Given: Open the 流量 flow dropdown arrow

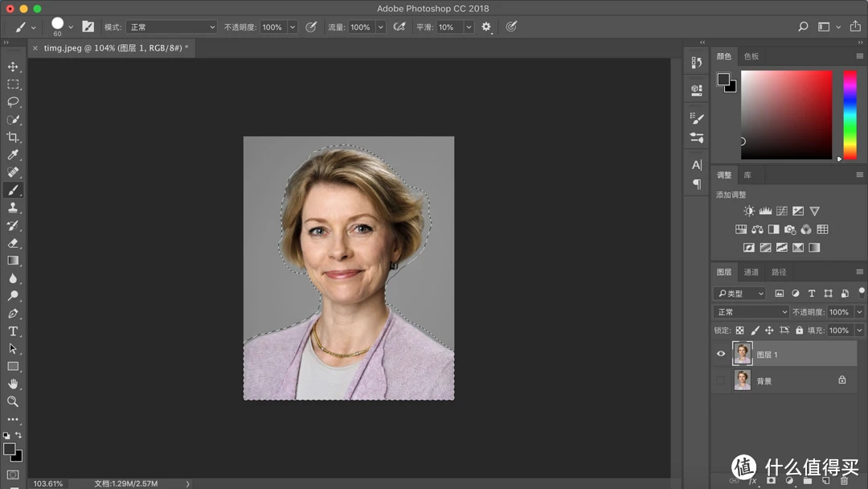Looking at the screenshot, I should coord(380,27).
